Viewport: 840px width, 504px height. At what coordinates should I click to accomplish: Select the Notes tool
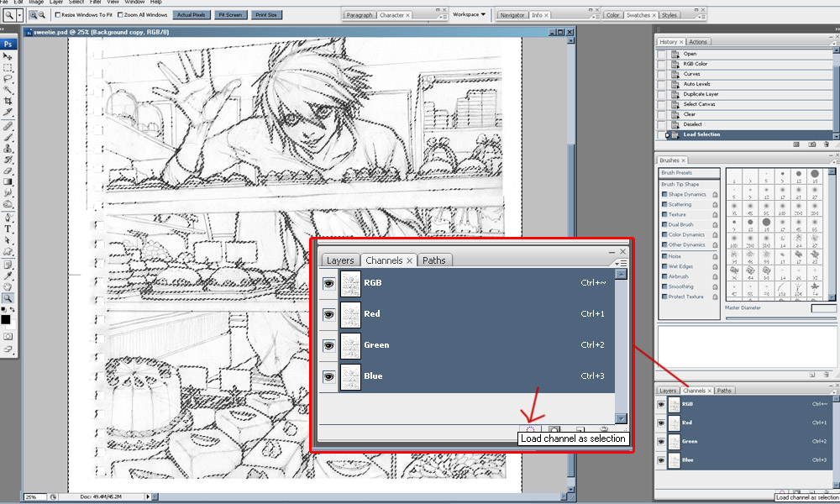(8, 265)
